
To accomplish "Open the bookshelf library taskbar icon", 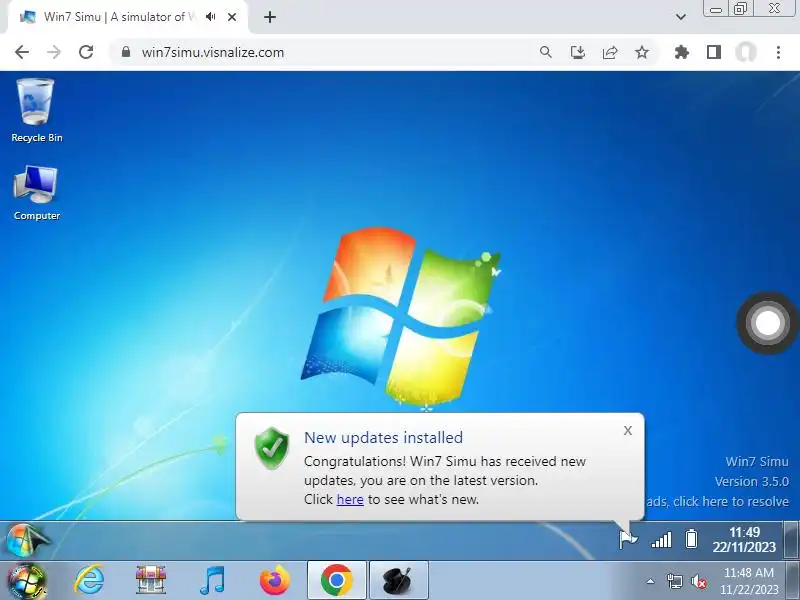I will pyautogui.click(x=151, y=580).
